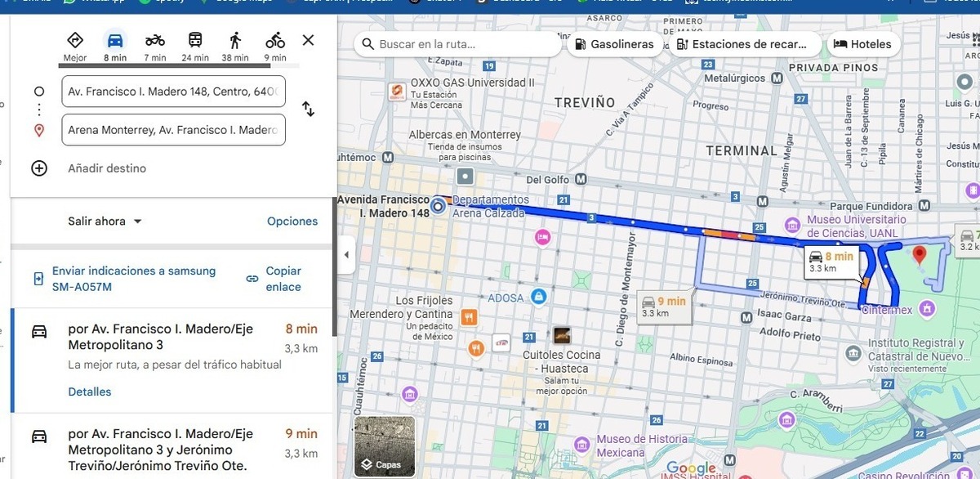The height and width of the screenshot is (479, 980).
Task: Collapse the side panel arrow
Action: [x=345, y=255]
